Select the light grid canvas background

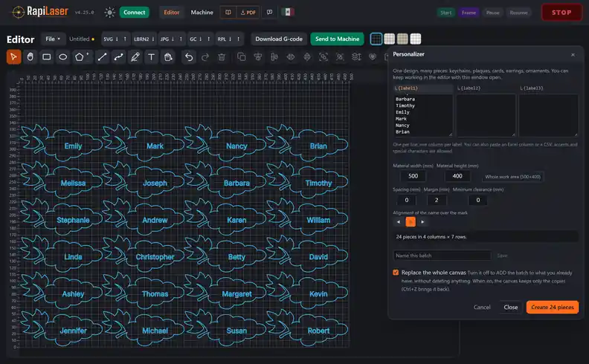click(389, 39)
